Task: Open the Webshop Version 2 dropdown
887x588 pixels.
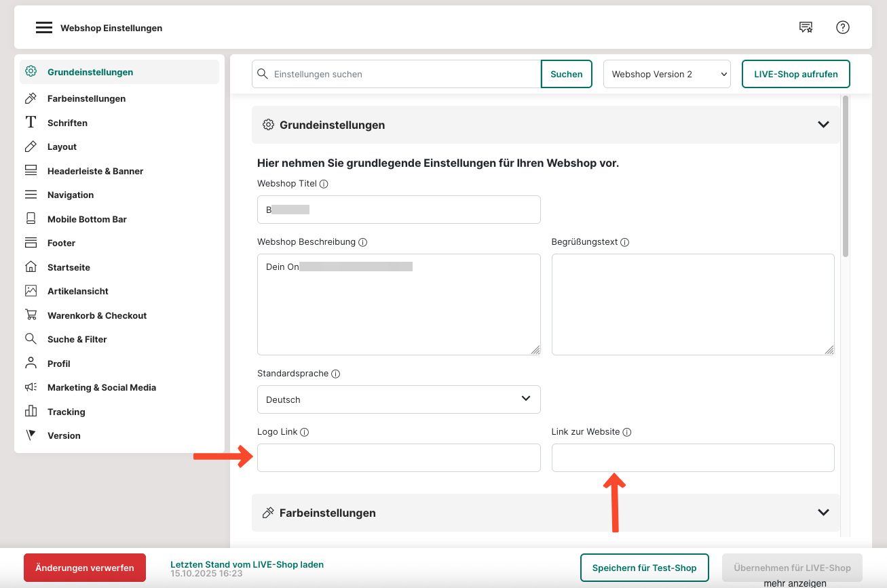Action: point(666,75)
